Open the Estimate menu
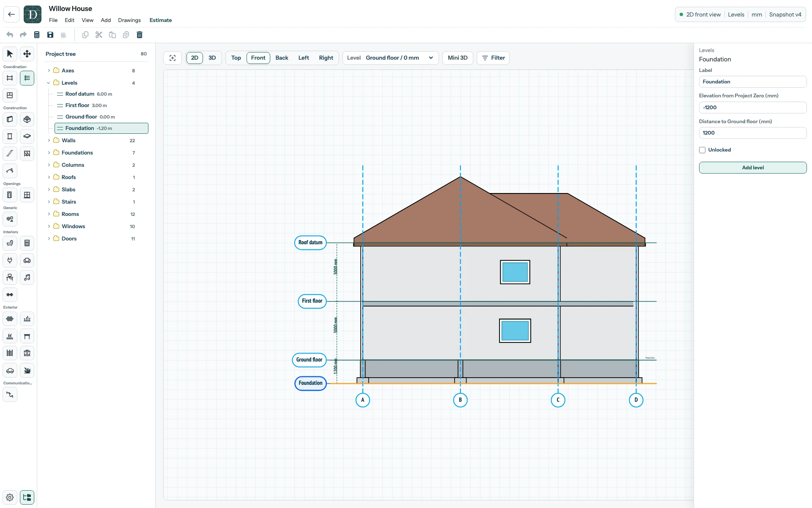This screenshot has height=508, width=812. click(161, 20)
